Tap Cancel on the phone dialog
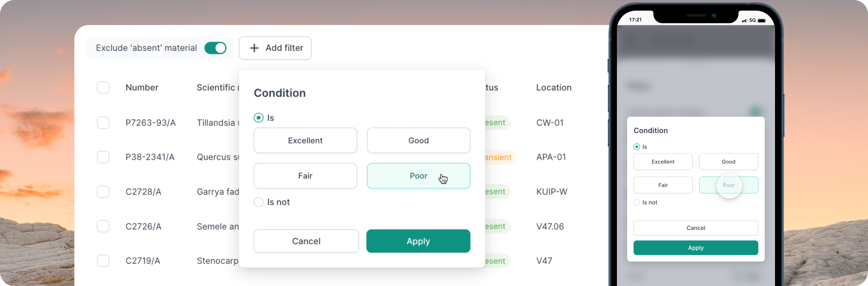 click(695, 228)
